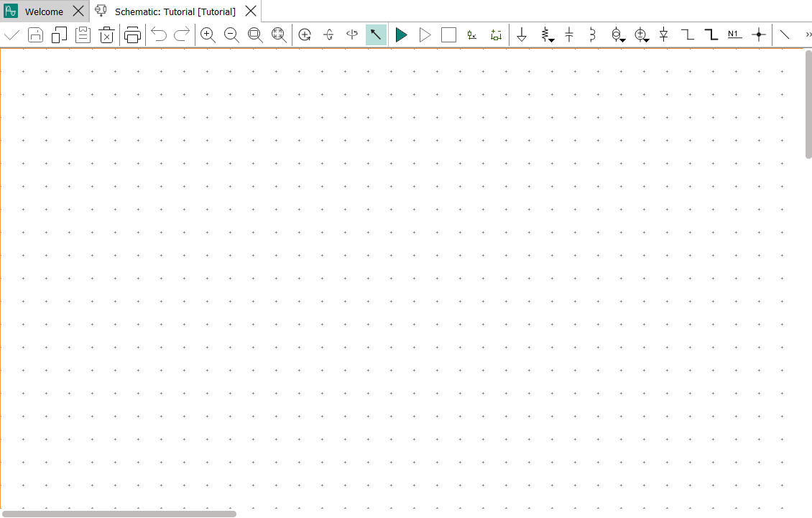Viewport: 812px width, 518px height.
Task: Open the voltage source dropdown
Action: click(642, 35)
